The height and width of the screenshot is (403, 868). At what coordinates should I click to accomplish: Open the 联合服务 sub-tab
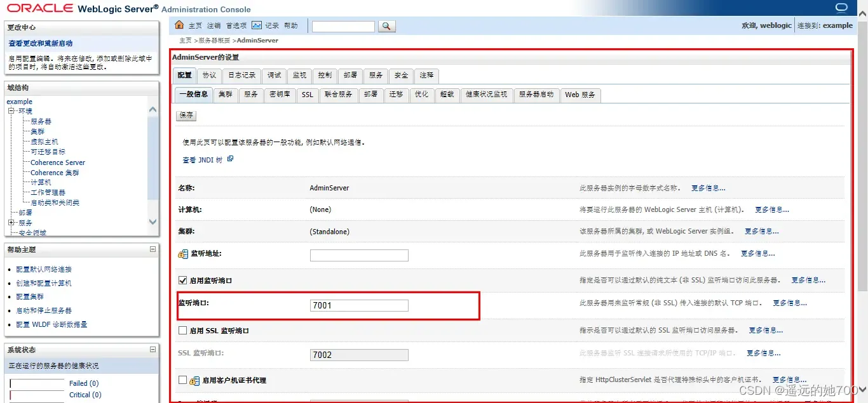pyautogui.click(x=338, y=95)
